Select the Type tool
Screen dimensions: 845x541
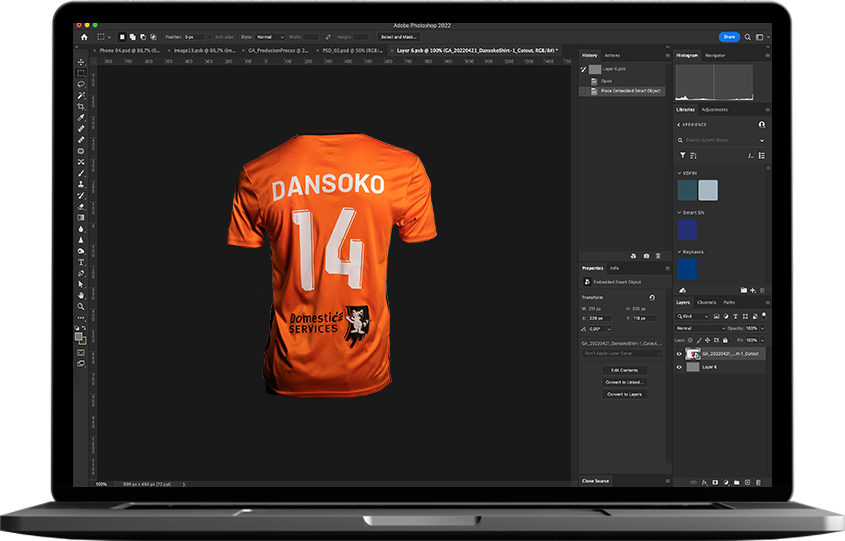pos(81,262)
